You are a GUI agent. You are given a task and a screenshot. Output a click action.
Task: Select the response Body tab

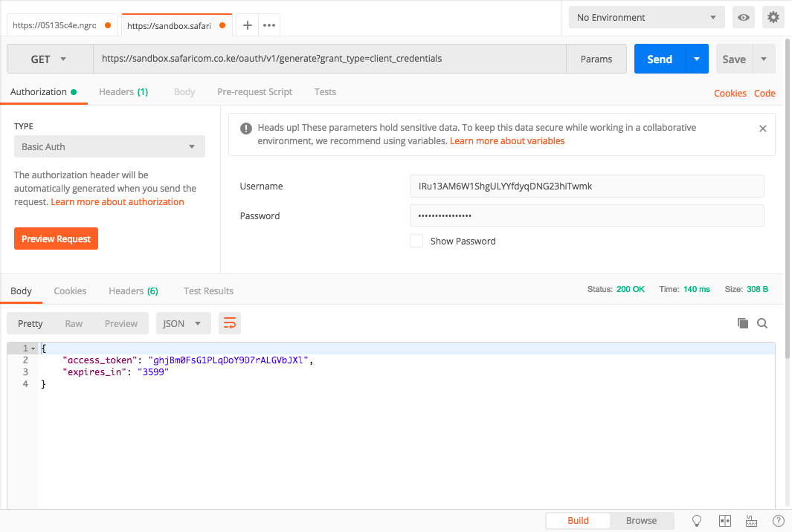point(22,291)
